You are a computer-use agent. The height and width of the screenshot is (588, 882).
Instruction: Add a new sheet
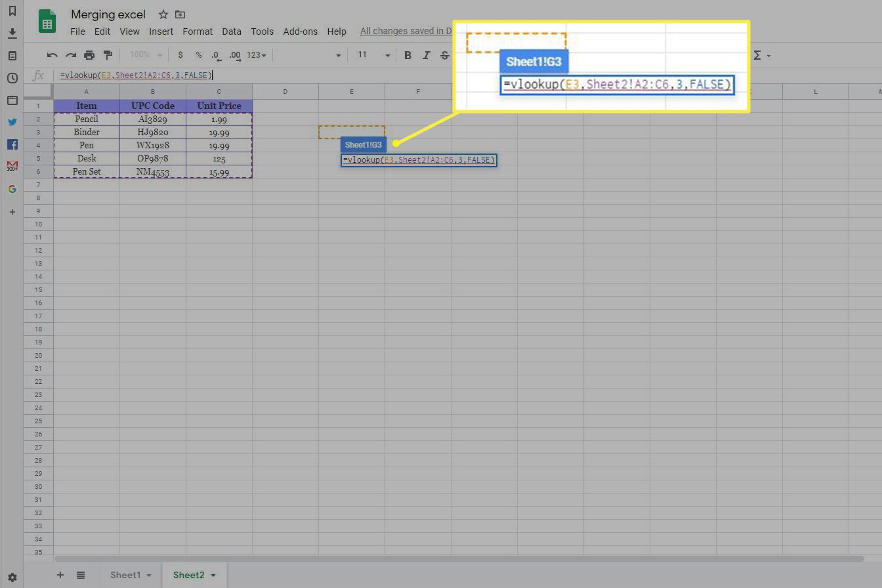(60, 575)
